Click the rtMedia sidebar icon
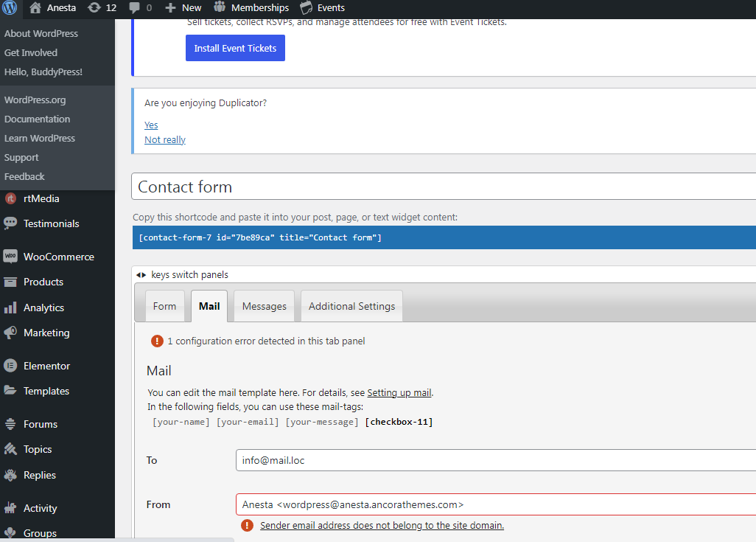 click(10, 198)
